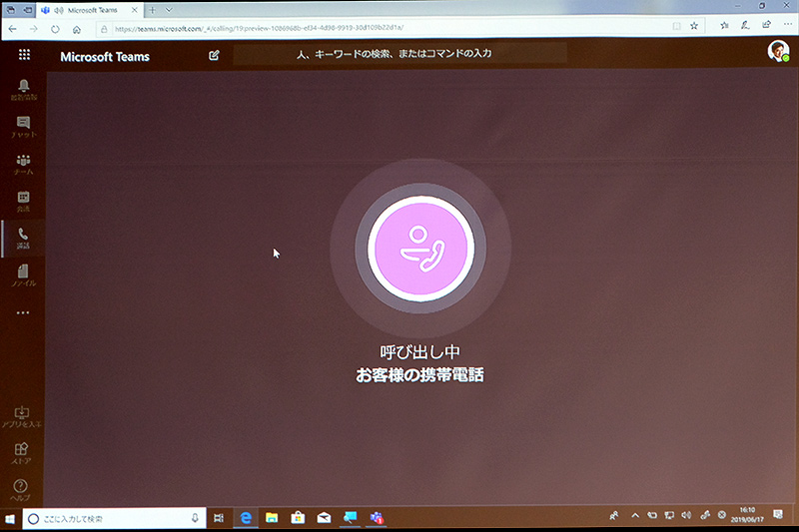This screenshot has height=532, width=799.
Task: Share this page from Edge toolbar
Action: pos(766,24)
